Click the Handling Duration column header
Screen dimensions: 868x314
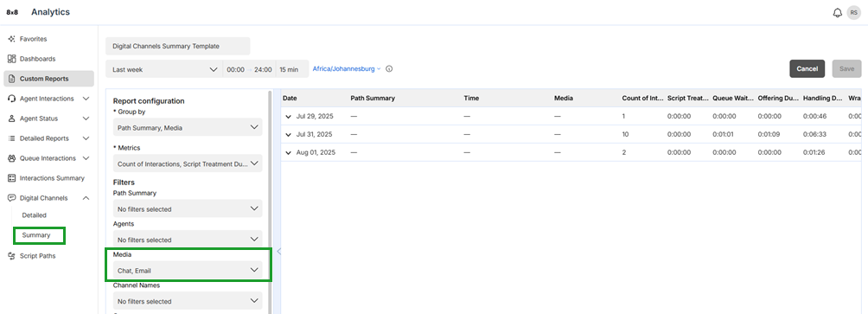tap(823, 99)
